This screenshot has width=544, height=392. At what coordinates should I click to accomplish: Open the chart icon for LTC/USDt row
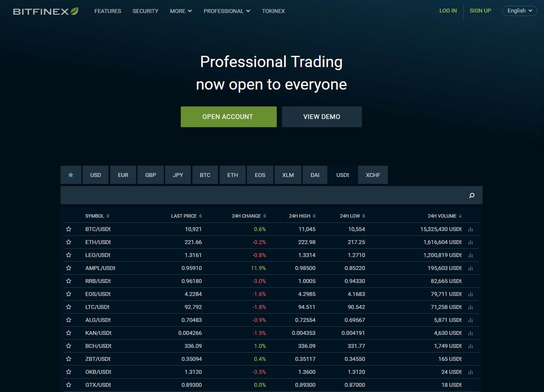(470, 307)
